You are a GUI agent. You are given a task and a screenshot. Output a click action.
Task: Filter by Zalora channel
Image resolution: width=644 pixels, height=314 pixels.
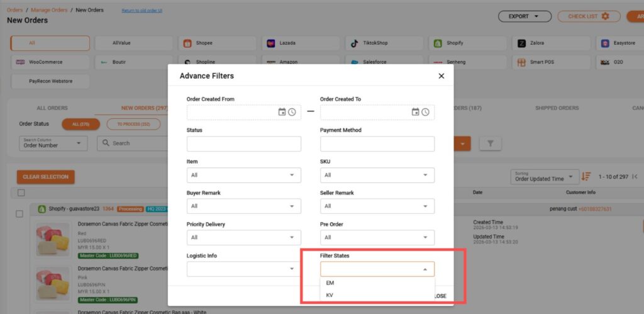coord(551,43)
